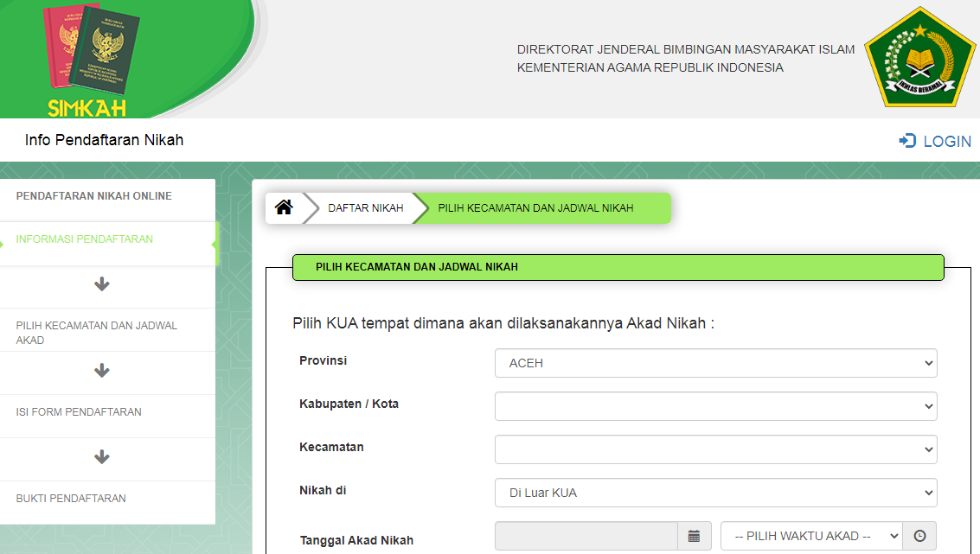Click down arrow below ISI FORM PENDAFTARAN

(x=102, y=457)
